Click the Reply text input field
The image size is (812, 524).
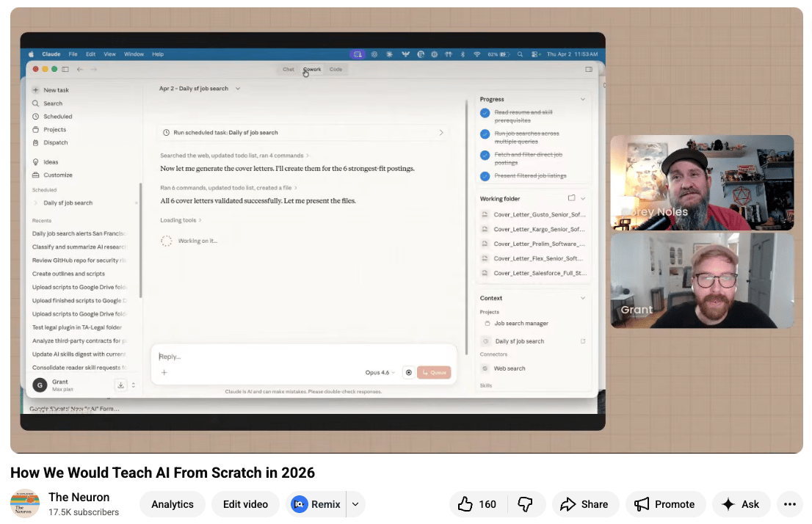294,357
